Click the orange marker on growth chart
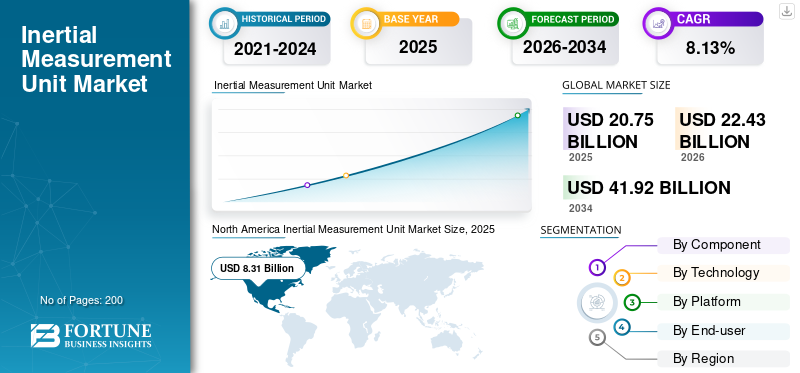 346,176
